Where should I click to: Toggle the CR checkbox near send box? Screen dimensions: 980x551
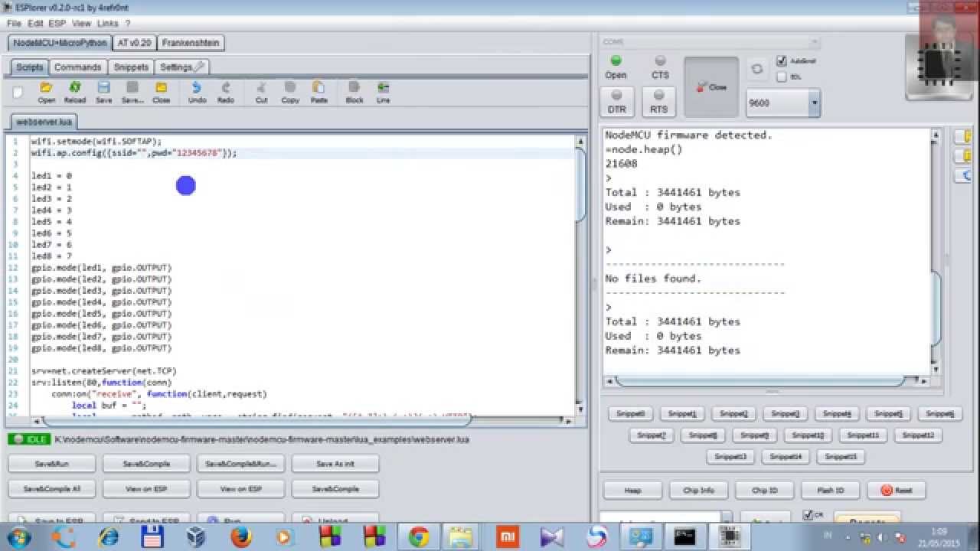[807, 515]
